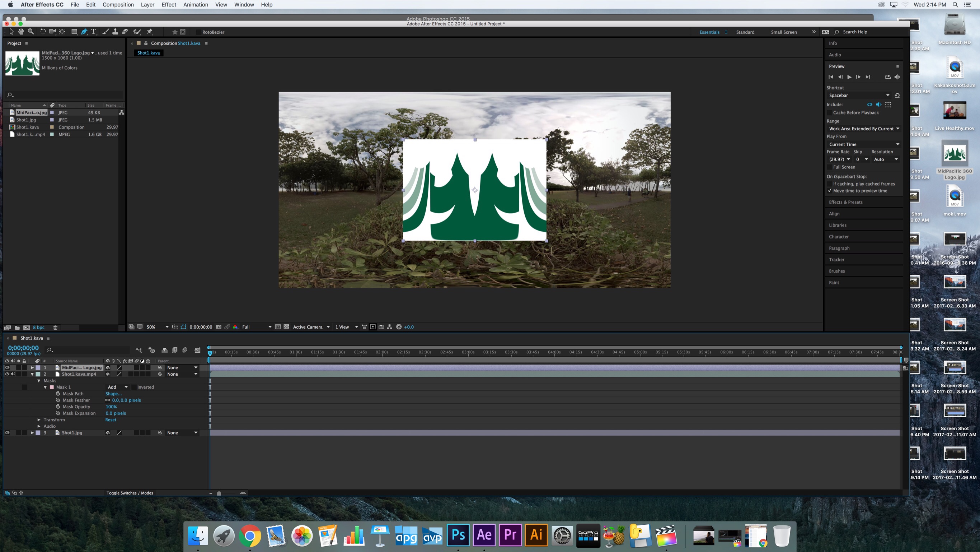Open the Composition menu
This screenshot has width=980, height=552.
pos(118,5)
